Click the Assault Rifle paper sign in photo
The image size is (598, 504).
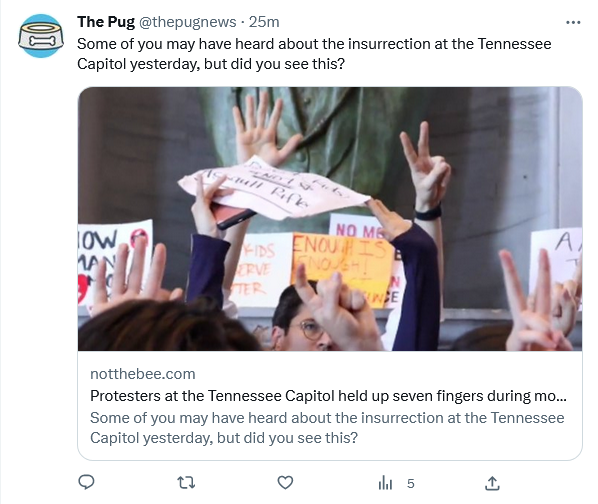pos(273,189)
